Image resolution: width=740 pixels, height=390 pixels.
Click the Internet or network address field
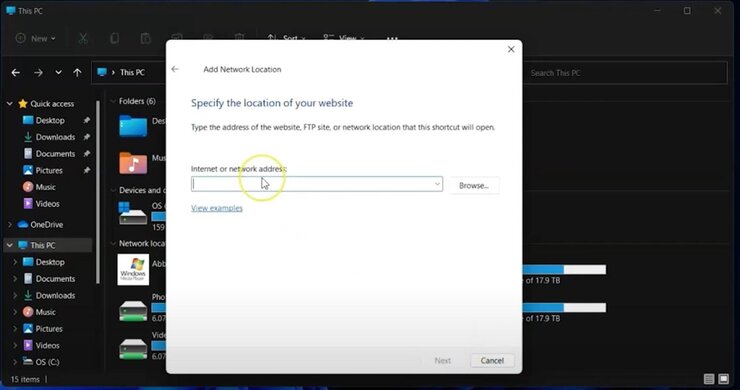coord(317,184)
